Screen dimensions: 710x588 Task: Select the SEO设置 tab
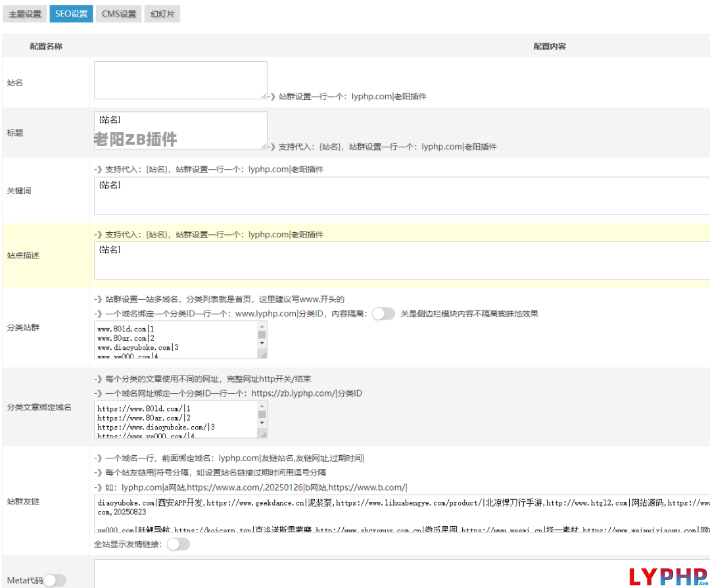(x=72, y=14)
